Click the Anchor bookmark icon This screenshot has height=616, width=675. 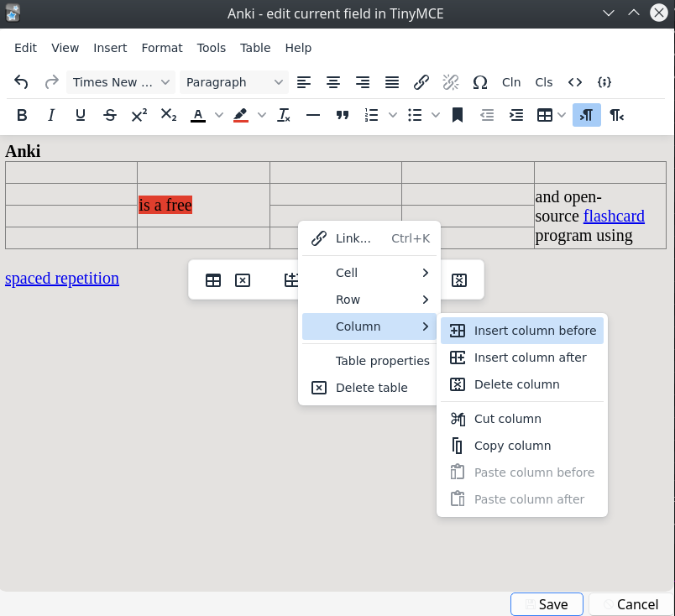click(458, 115)
